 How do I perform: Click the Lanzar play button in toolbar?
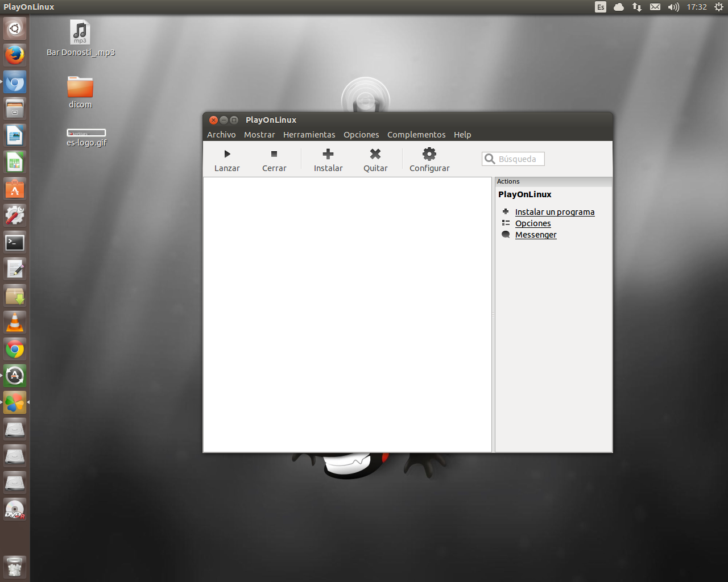(227, 160)
